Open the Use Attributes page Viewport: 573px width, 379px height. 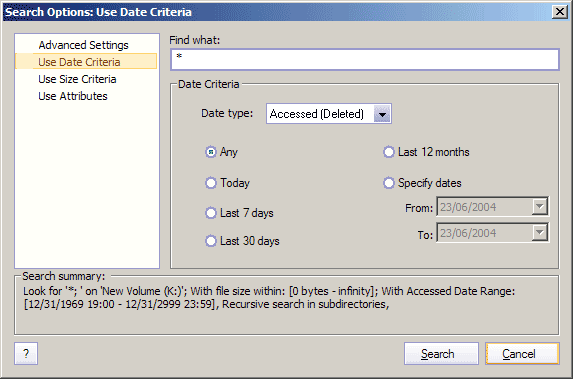pos(73,96)
